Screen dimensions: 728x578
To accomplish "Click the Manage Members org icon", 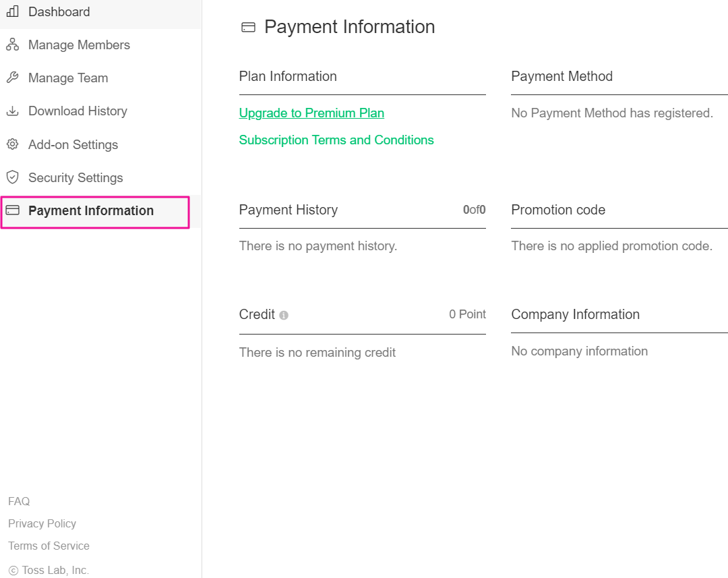I will (x=12, y=45).
